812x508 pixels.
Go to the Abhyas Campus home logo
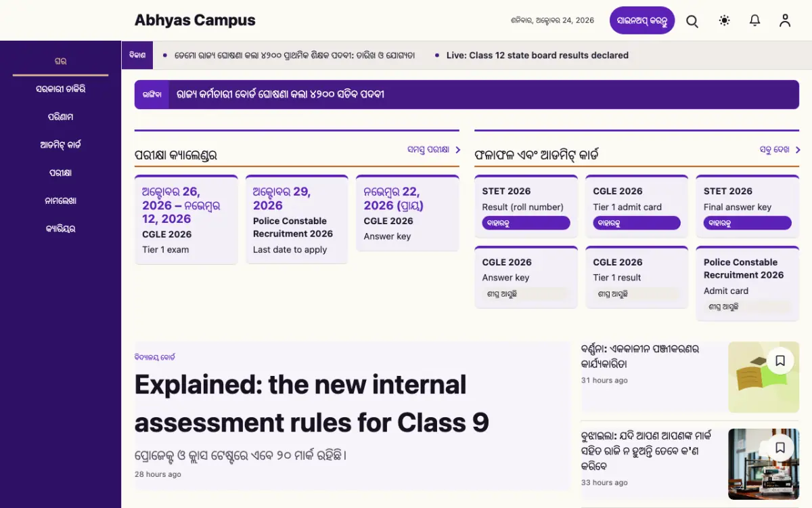[x=195, y=20]
